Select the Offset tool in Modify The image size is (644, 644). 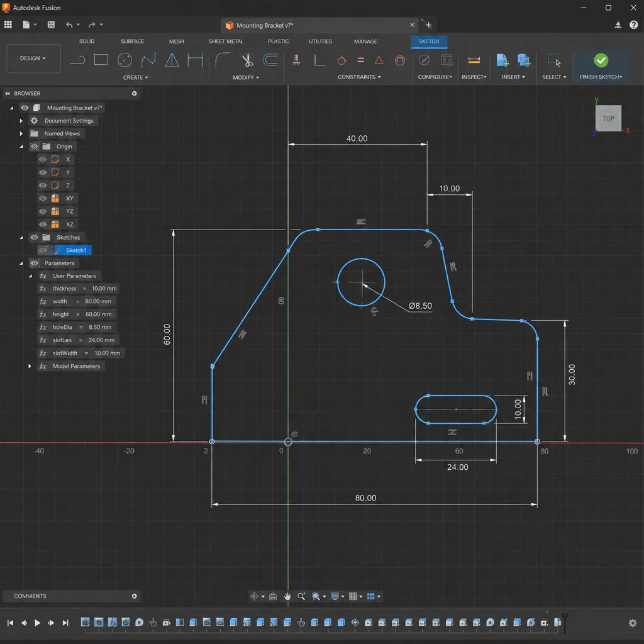270,60
